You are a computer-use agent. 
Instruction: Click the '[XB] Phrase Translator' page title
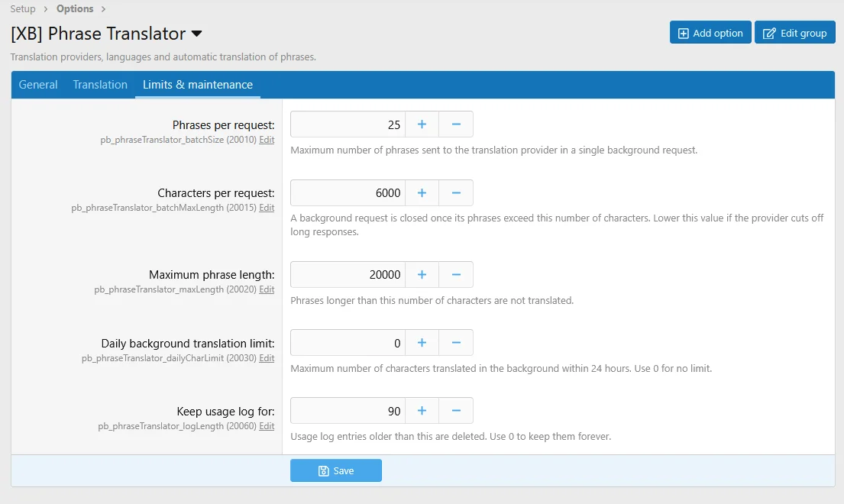(x=98, y=34)
